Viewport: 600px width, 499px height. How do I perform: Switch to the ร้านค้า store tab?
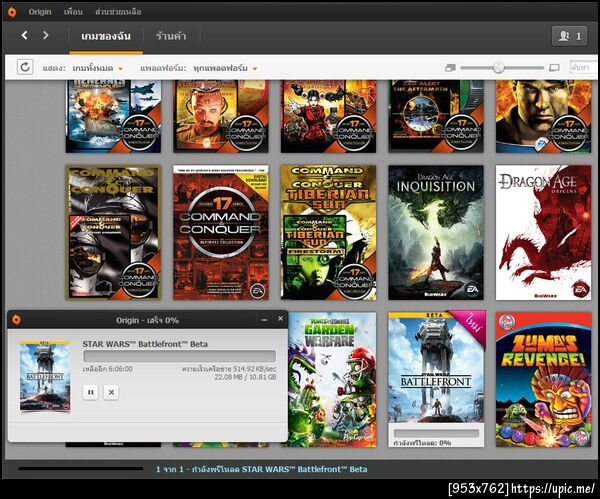click(x=171, y=36)
